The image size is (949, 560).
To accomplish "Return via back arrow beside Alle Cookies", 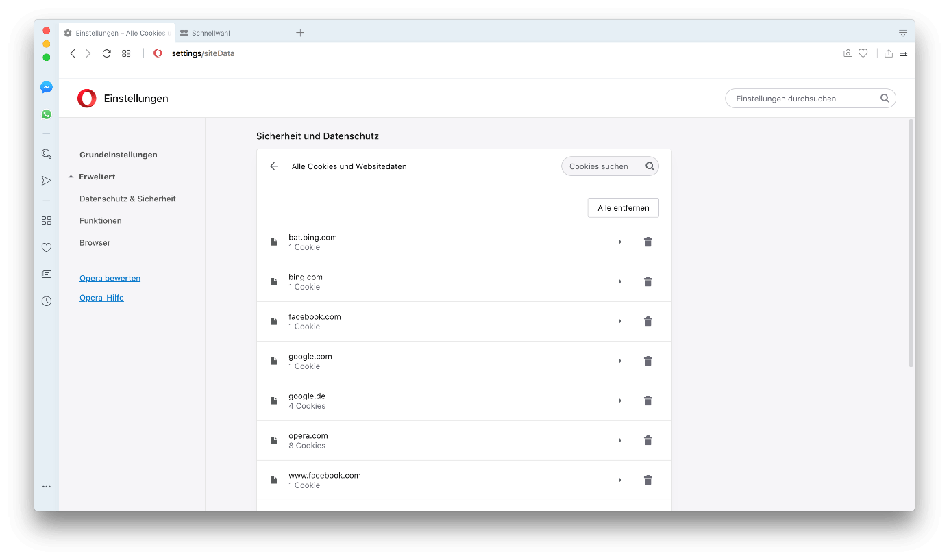I will click(274, 166).
